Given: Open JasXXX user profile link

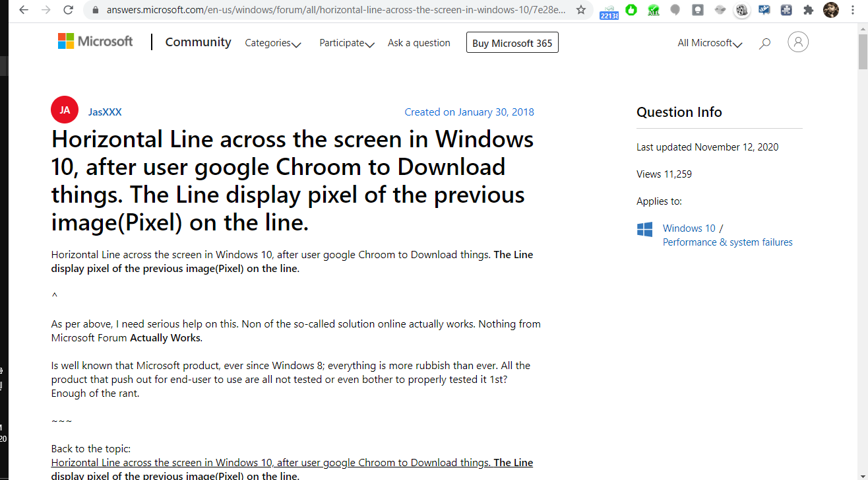Looking at the screenshot, I should [105, 112].
